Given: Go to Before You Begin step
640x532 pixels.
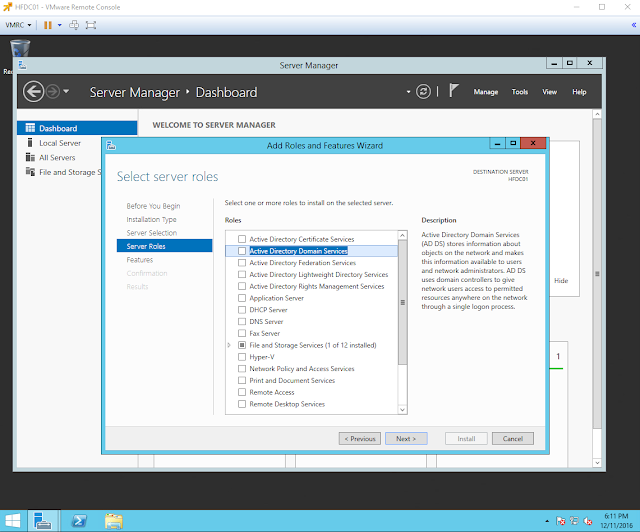Looking at the screenshot, I should coord(153,206).
